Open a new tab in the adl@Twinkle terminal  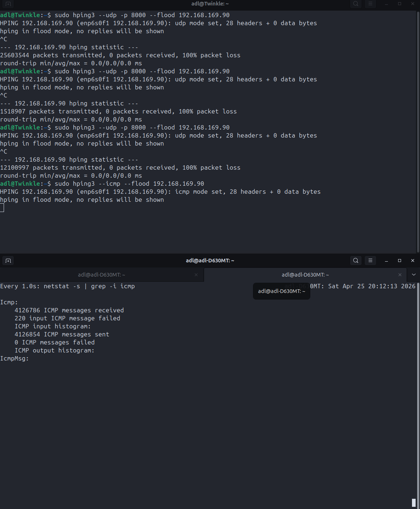tap(8, 4)
